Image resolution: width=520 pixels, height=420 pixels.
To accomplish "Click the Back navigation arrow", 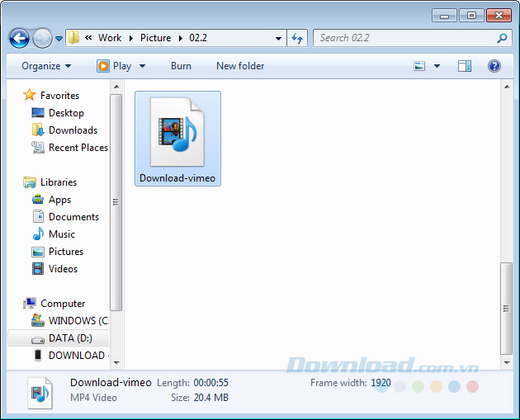I will [19, 38].
